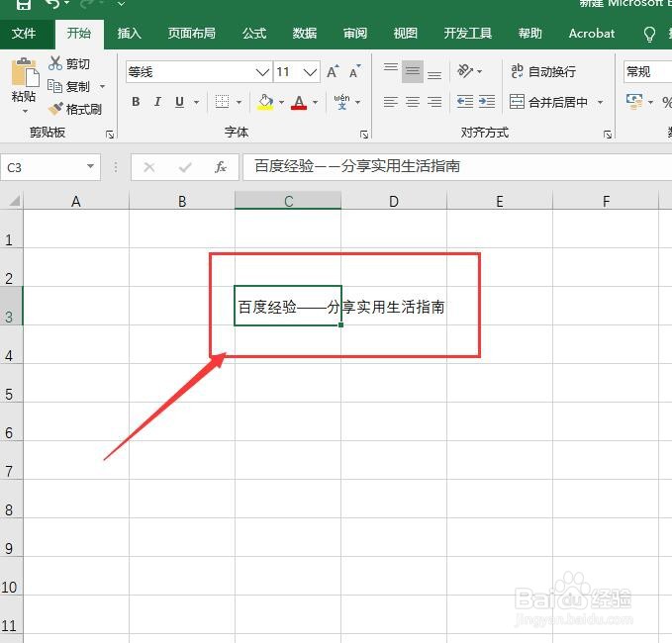This screenshot has width=672, height=643.
Task: Confirm entry with formula bar checkmark
Action: click(x=185, y=167)
